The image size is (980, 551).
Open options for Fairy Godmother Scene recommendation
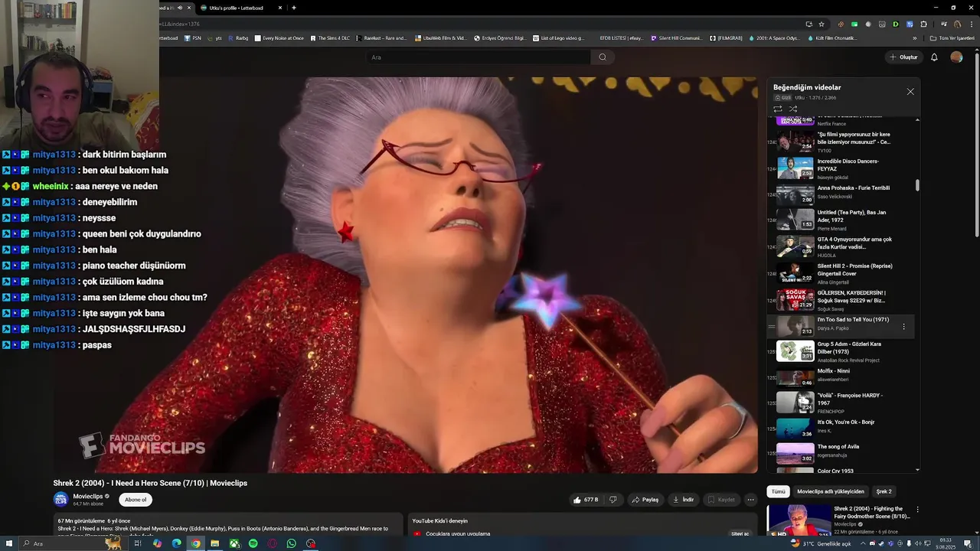click(917, 509)
